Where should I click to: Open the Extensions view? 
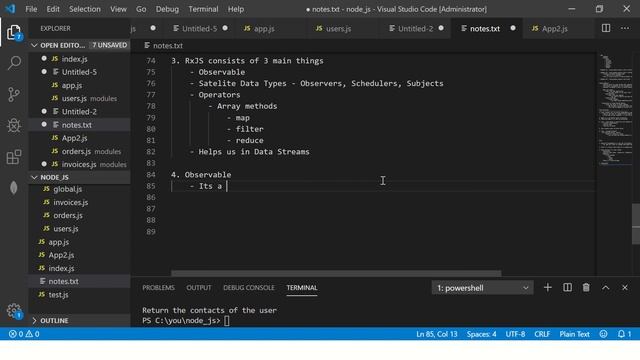14,157
